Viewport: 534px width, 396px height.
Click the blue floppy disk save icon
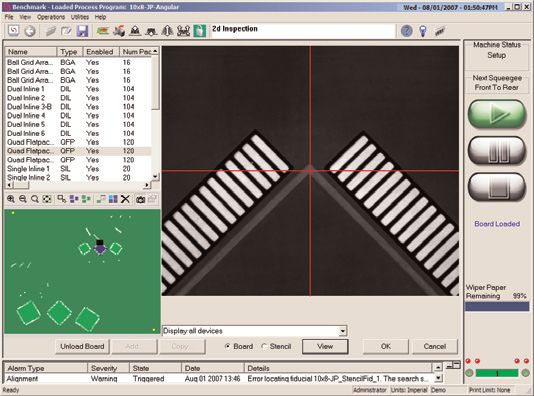[82, 31]
